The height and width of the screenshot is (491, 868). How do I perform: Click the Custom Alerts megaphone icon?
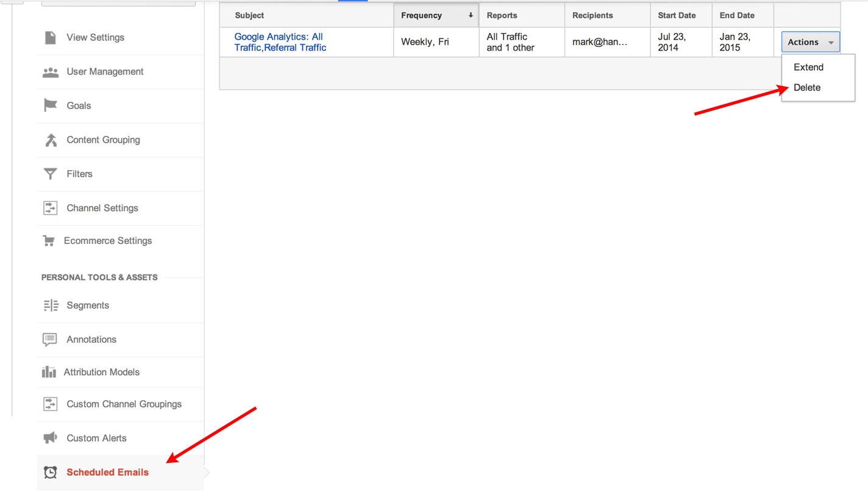(50, 438)
